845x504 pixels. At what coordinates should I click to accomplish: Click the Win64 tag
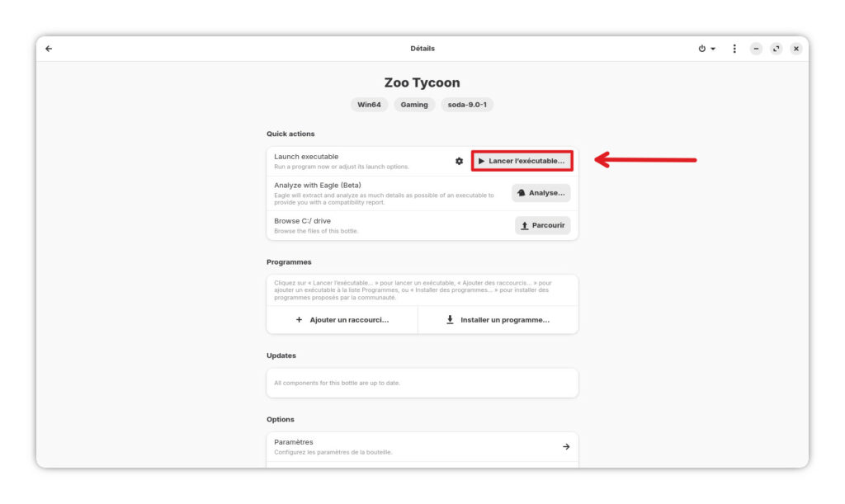tap(369, 105)
